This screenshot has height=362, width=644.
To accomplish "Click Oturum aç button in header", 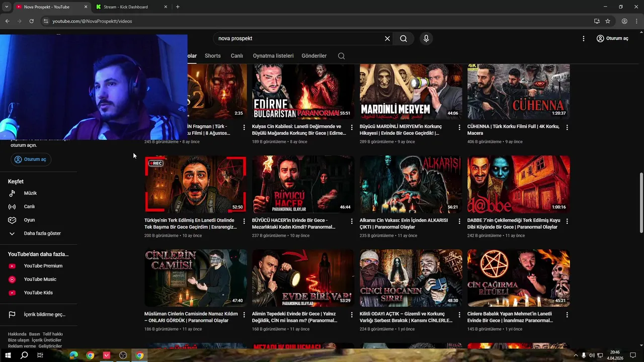I will (612, 39).
